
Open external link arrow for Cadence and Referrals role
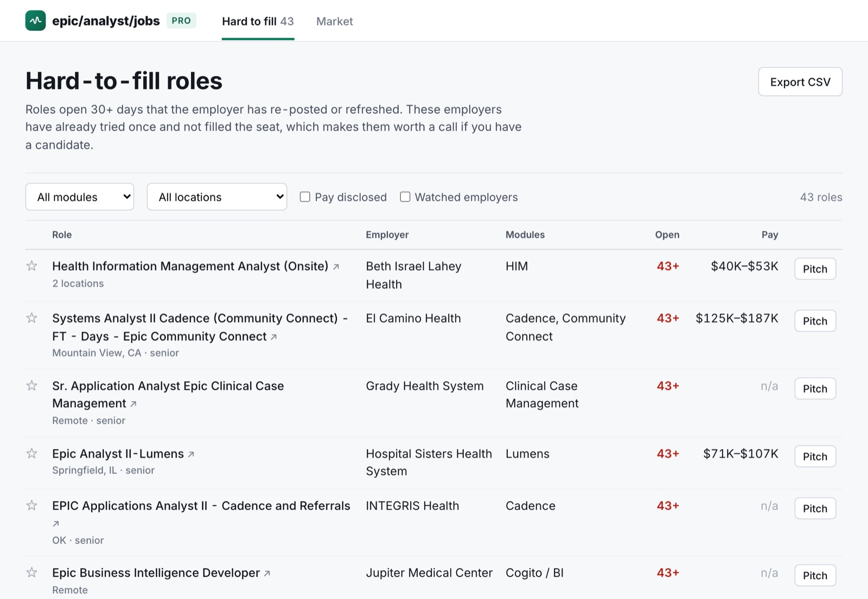click(x=56, y=524)
